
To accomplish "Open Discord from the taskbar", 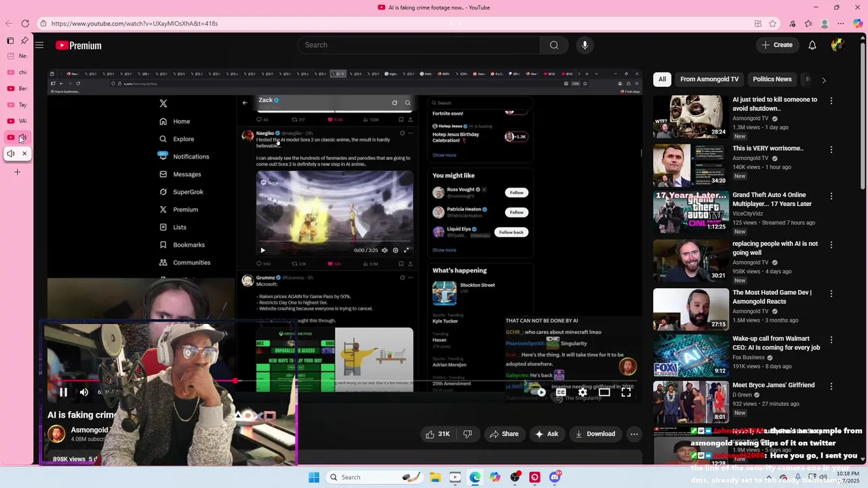I will (555, 477).
